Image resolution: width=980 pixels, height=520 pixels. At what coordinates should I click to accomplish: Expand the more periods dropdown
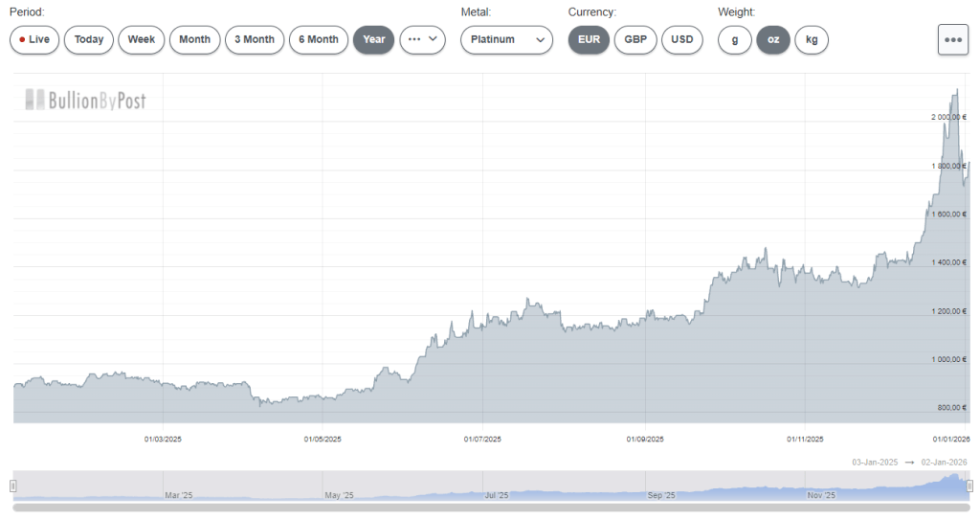point(422,40)
